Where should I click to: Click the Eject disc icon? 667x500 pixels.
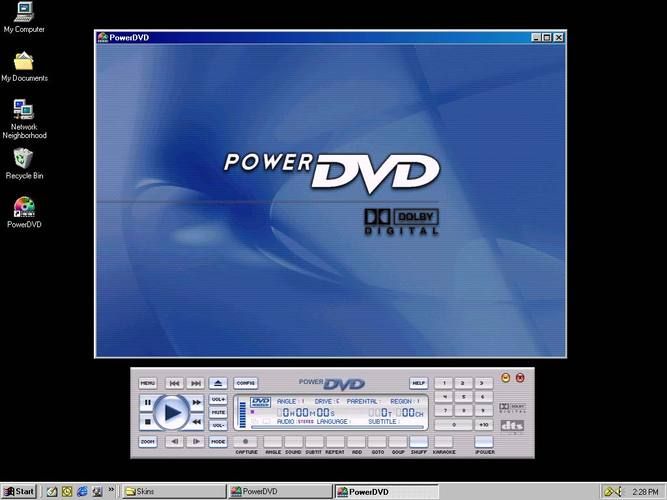point(218,383)
